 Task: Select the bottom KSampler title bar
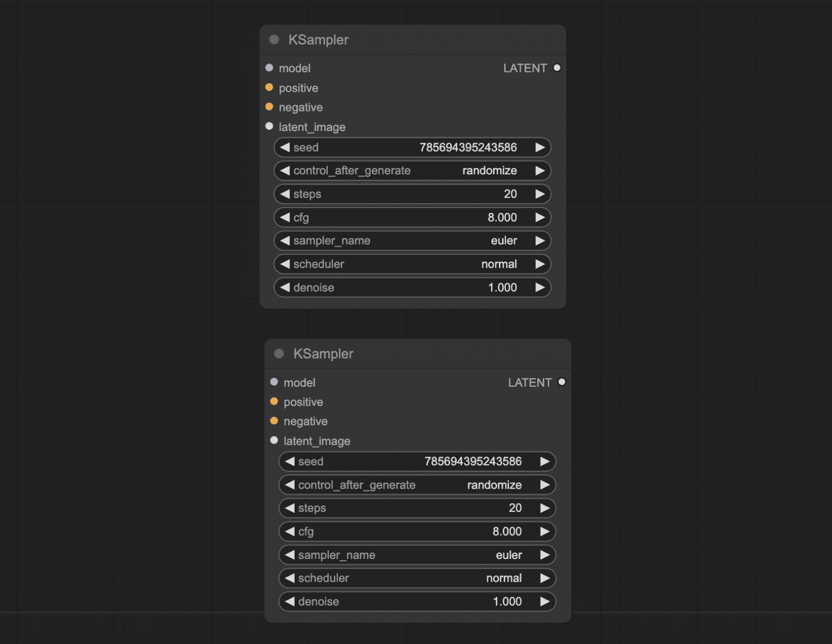[418, 354]
